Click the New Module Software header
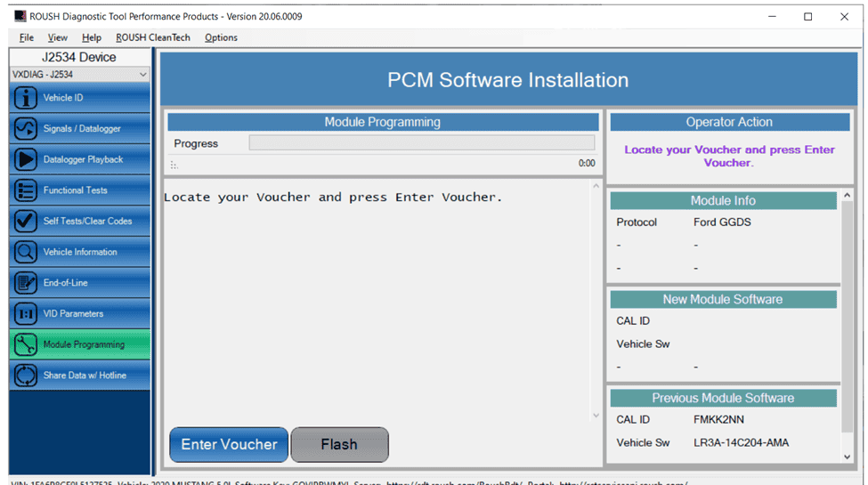 (x=723, y=300)
